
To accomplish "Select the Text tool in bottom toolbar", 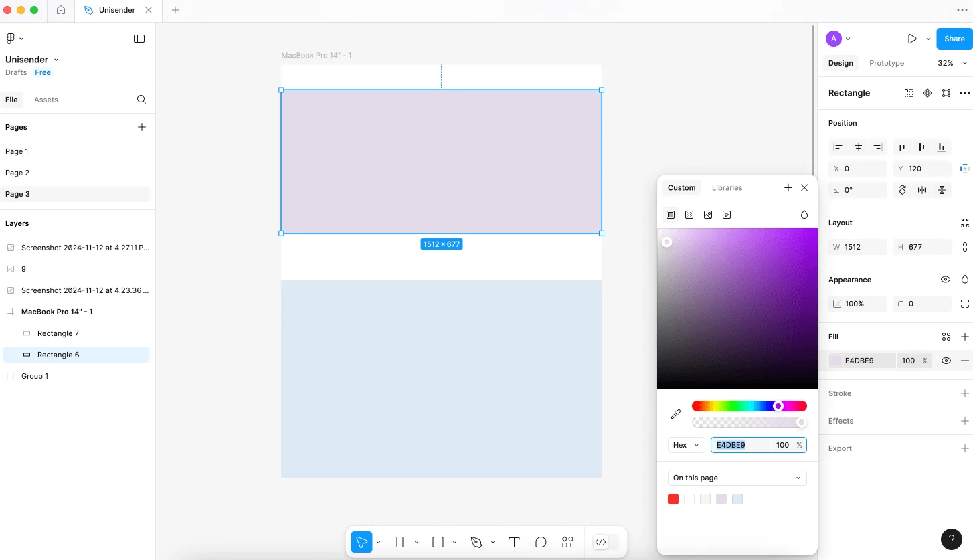I will coord(514,542).
